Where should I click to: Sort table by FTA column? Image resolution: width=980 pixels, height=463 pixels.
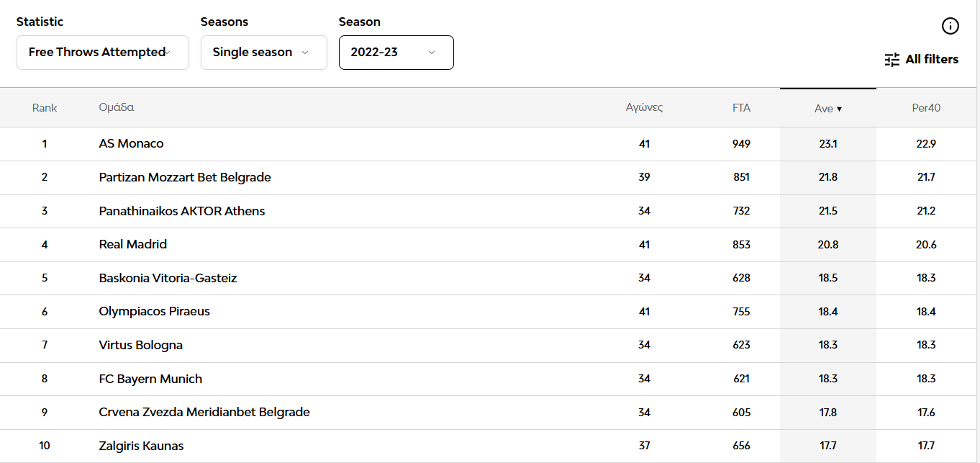click(x=741, y=108)
